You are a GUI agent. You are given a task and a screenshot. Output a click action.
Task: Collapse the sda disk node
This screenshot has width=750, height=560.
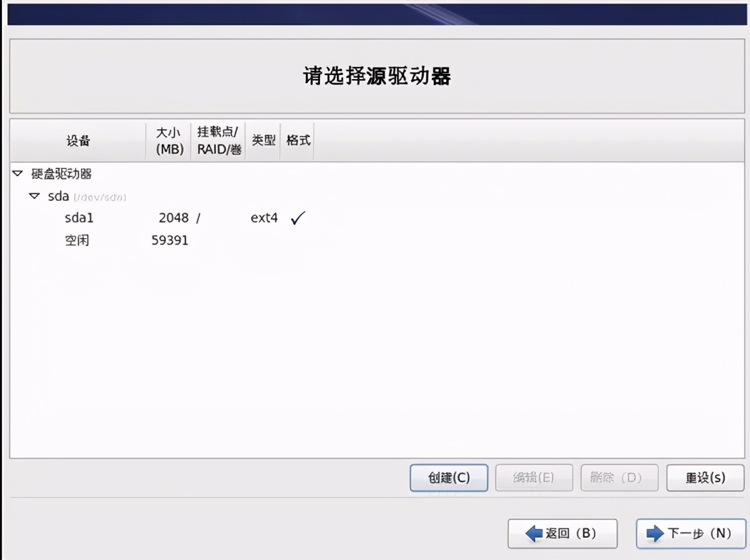coord(35,196)
